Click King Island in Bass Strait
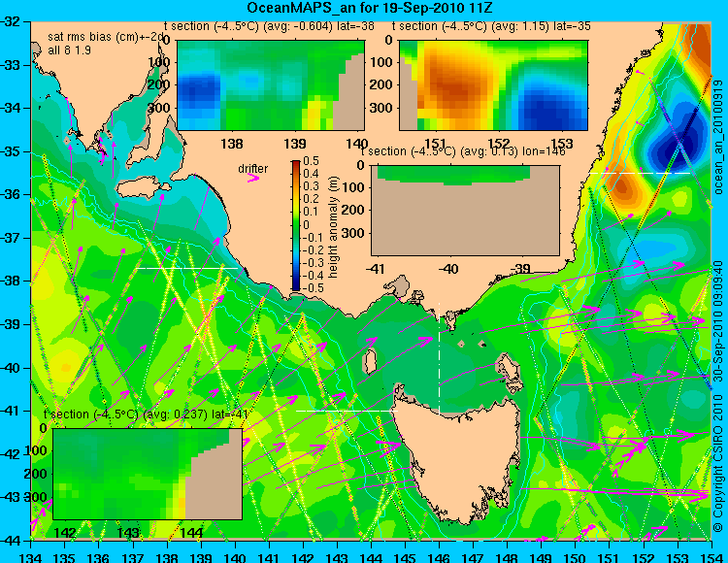Image resolution: width=728 pixels, height=563 pixels. [x=369, y=361]
